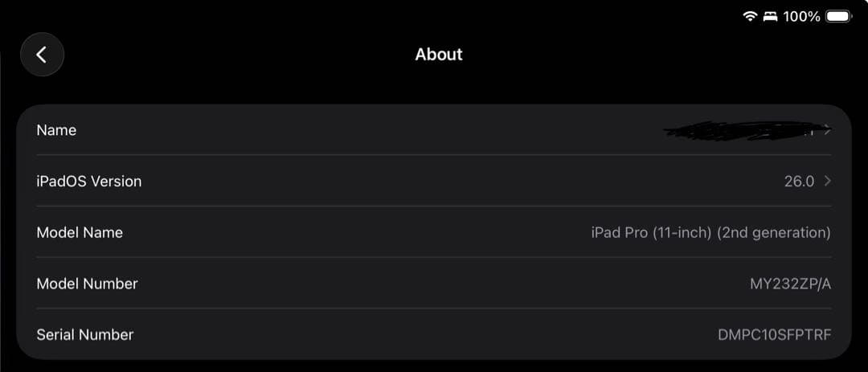The height and width of the screenshot is (372, 868).
Task: Tap the iPadOS Version label
Action: [89, 182]
